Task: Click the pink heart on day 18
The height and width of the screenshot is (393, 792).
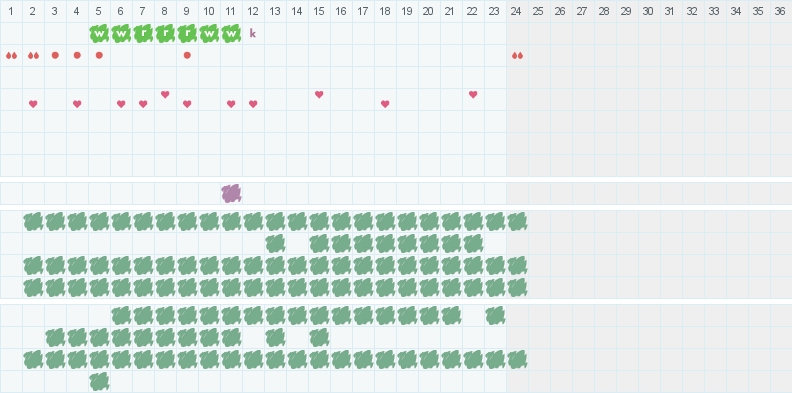Action: click(385, 104)
